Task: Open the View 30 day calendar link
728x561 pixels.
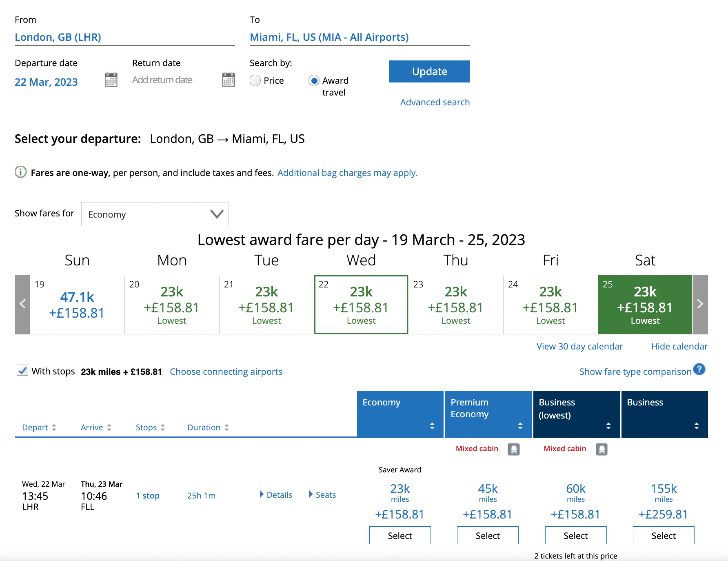Action: point(579,346)
